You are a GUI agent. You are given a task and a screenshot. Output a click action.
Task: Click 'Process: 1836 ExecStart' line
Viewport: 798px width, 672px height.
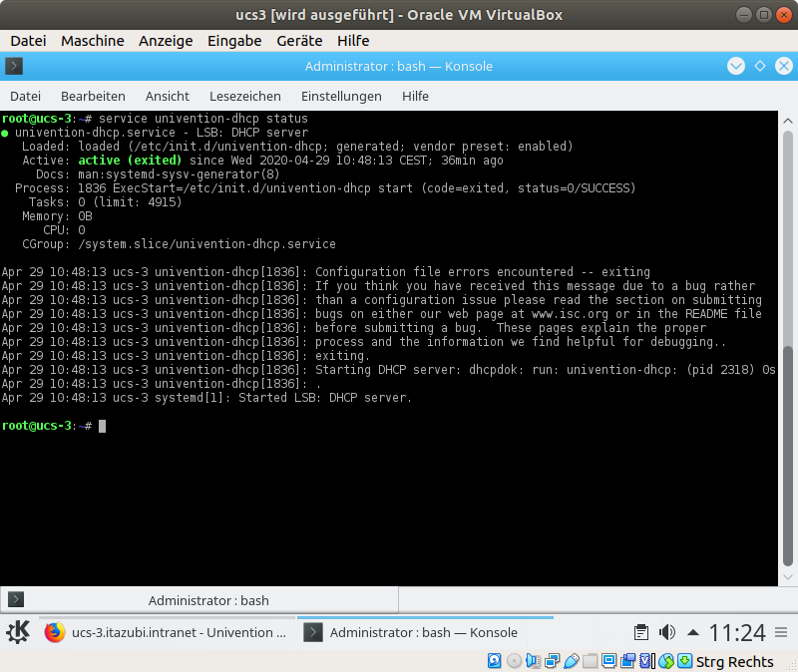[325, 188]
